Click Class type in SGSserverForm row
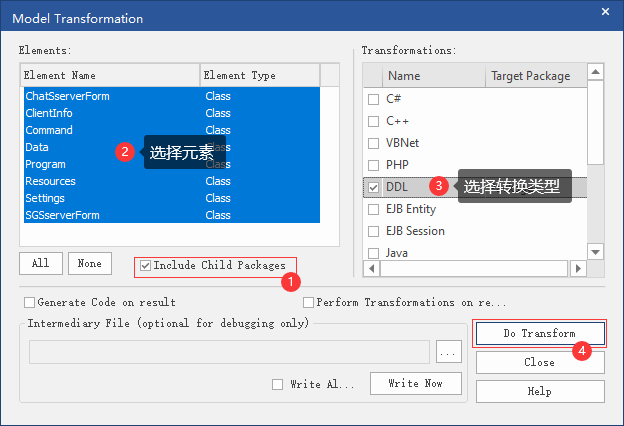The height and width of the screenshot is (426, 624). tap(218, 215)
